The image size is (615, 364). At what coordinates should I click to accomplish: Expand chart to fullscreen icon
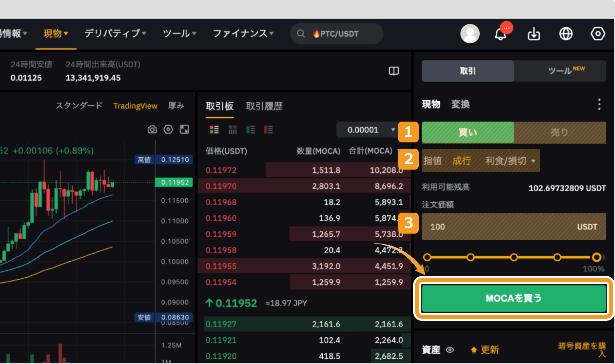tap(184, 129)
